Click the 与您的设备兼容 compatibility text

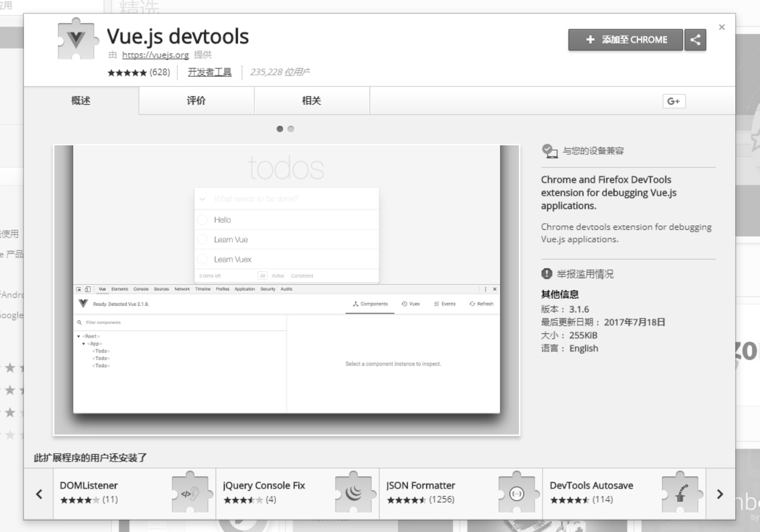pos(593,151)
